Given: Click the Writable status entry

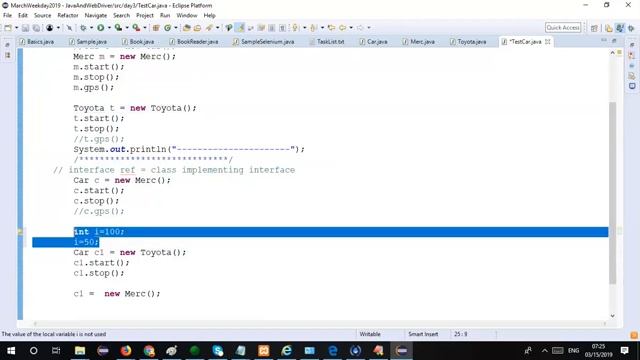Looking at the screenshot, I should point(370,334).
